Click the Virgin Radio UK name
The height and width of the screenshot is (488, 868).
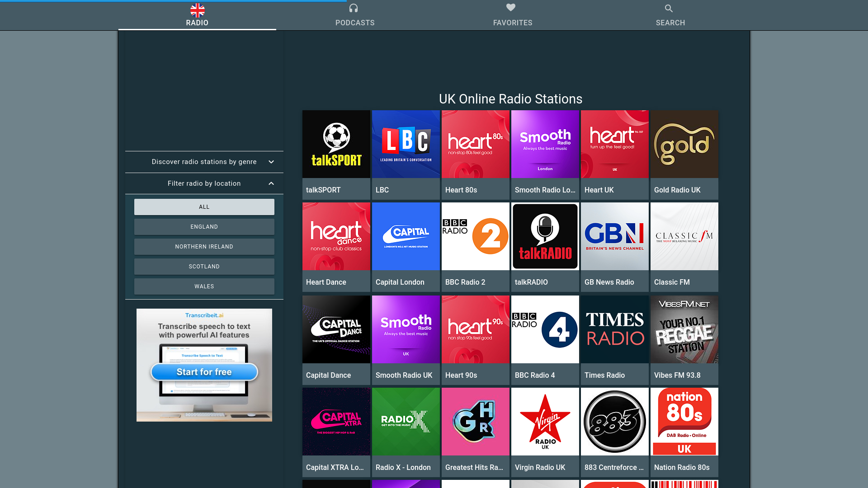540,468
